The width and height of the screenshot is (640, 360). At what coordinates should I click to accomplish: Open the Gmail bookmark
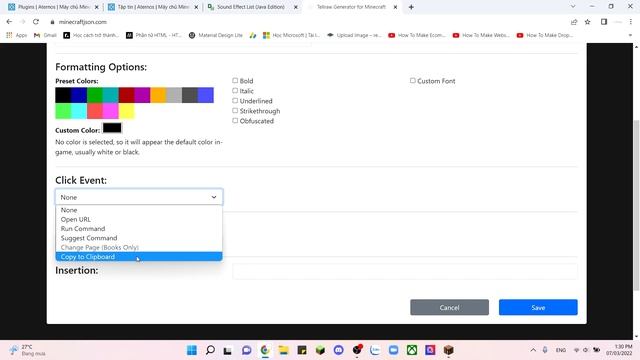point(45,35)
